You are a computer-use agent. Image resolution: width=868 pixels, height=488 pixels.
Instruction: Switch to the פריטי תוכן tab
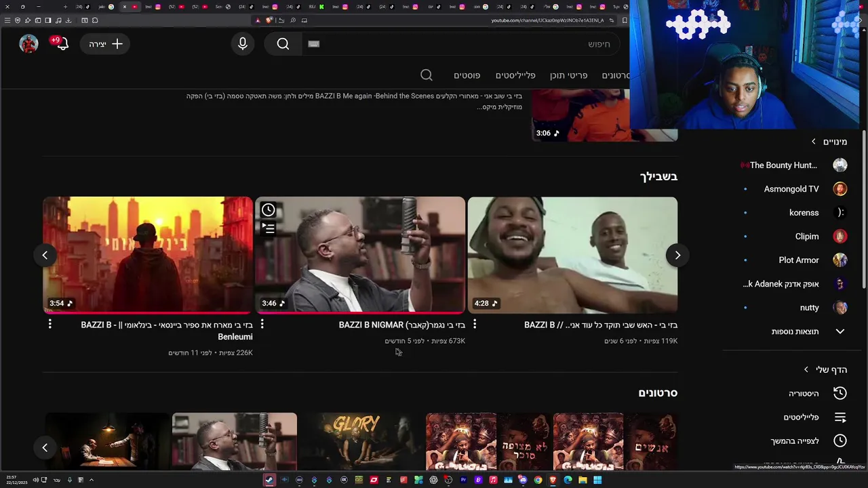568,75
